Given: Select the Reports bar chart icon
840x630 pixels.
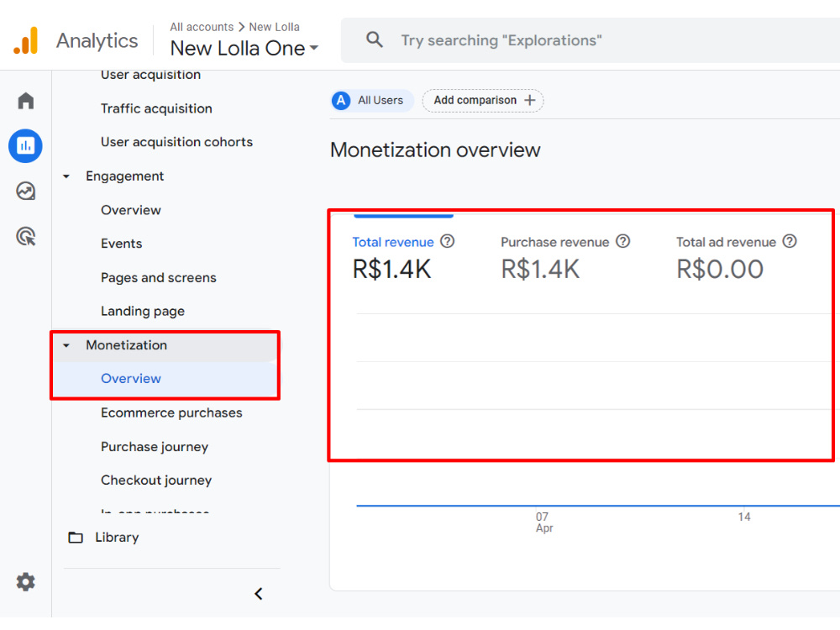Looking at the screenshot, I should point(26,145).
